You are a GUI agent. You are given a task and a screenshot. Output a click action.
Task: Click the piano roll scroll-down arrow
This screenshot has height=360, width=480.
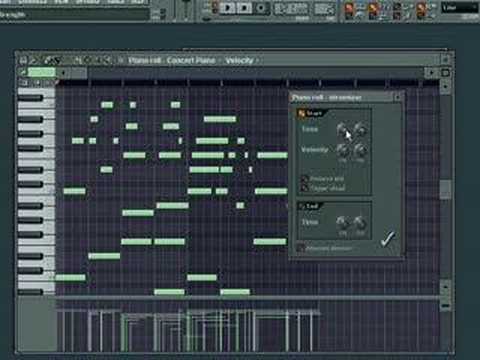point(445,286)
